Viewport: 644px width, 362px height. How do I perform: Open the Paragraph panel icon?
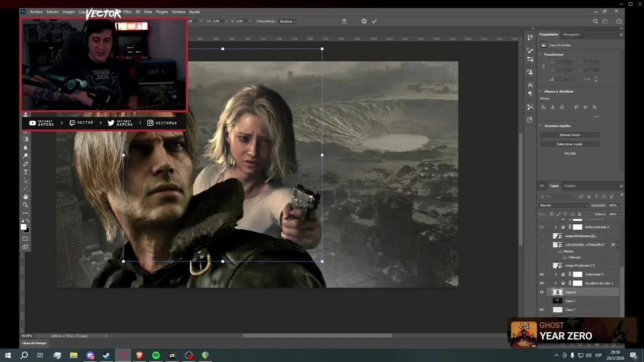pos(530,94)
